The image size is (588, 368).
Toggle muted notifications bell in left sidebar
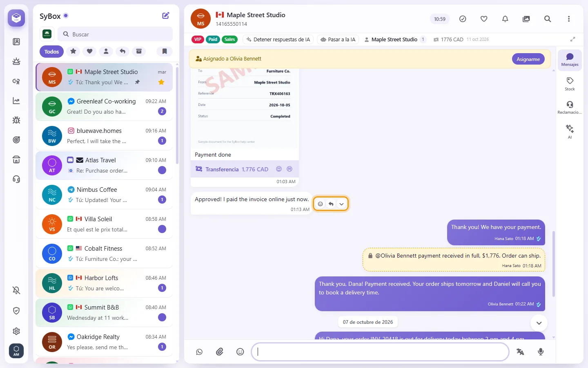16,290
